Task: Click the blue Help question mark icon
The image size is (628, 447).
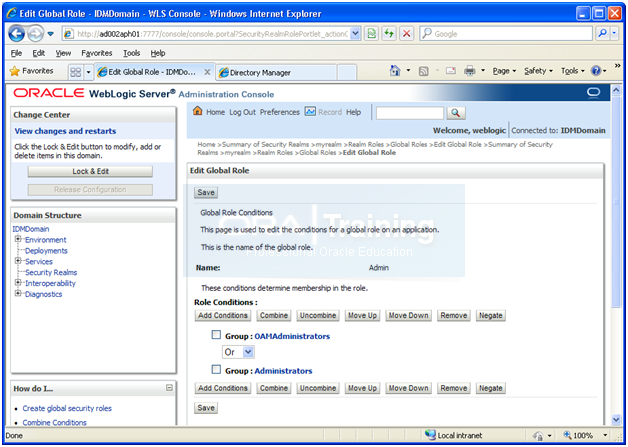Action: [596, 71]
